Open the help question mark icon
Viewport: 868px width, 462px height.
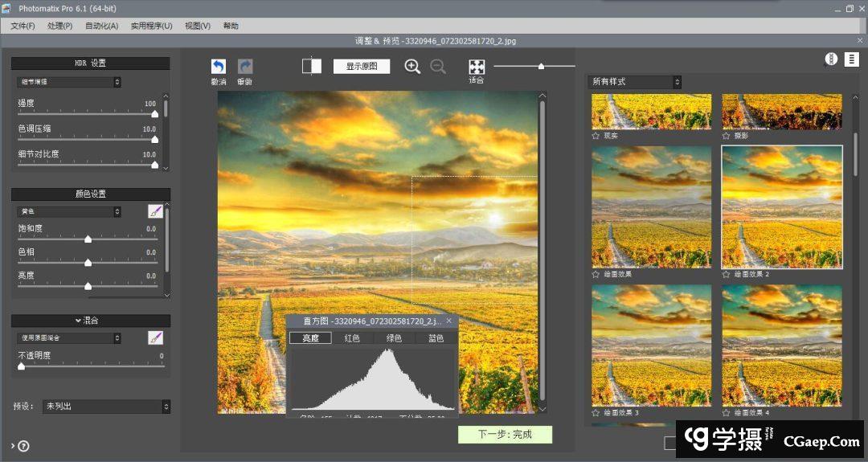(x=23, y=446)
